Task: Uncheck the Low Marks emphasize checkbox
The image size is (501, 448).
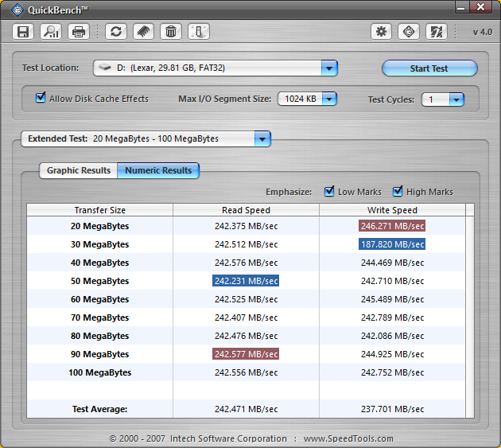Action: tap(329, 192)
